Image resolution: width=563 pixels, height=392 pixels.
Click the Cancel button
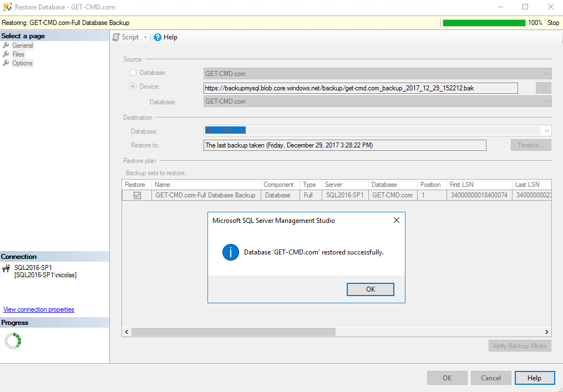coord(491,378)
